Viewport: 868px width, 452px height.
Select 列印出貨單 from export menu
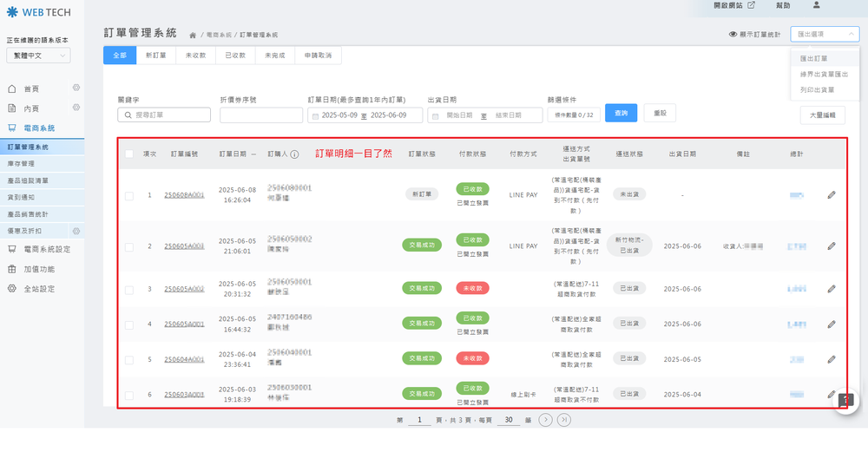pos(825,89)
